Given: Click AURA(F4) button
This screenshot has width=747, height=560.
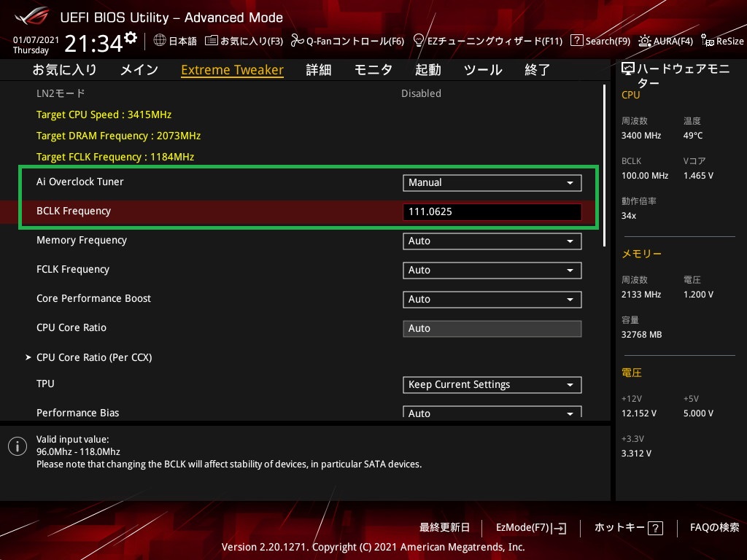Looking at the screenshot, I should [665, 41].
